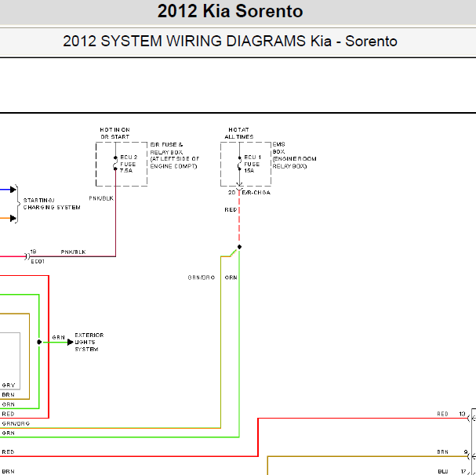Click the "ECU 2 FUSE 7.5A" text
476x475 pixels.
click(128, 164)
